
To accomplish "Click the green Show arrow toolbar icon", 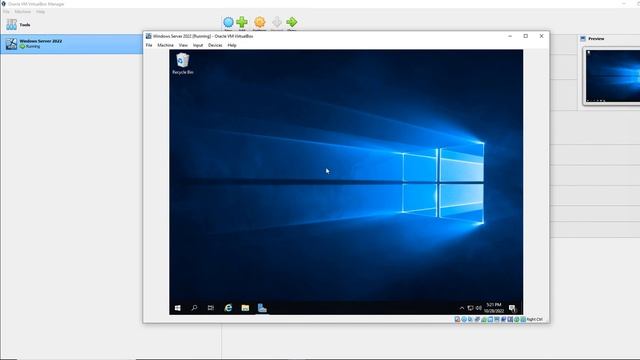I will pos(291,22).
